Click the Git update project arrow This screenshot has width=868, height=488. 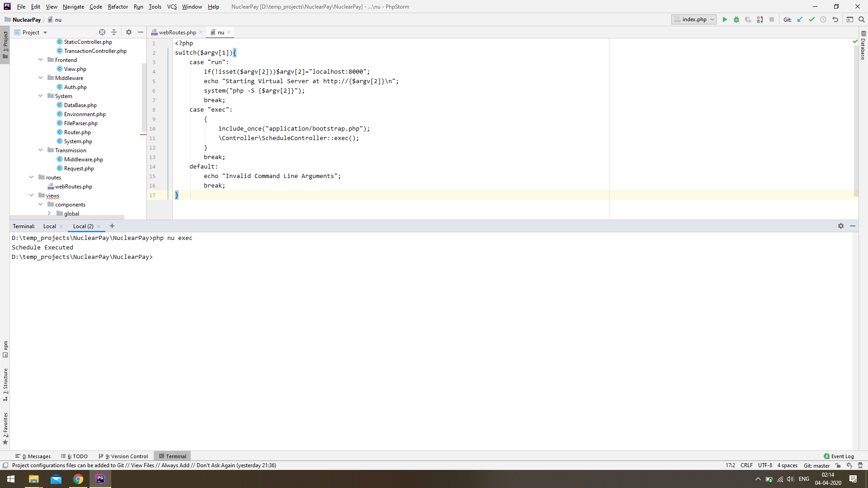click(x=800, y=19)
